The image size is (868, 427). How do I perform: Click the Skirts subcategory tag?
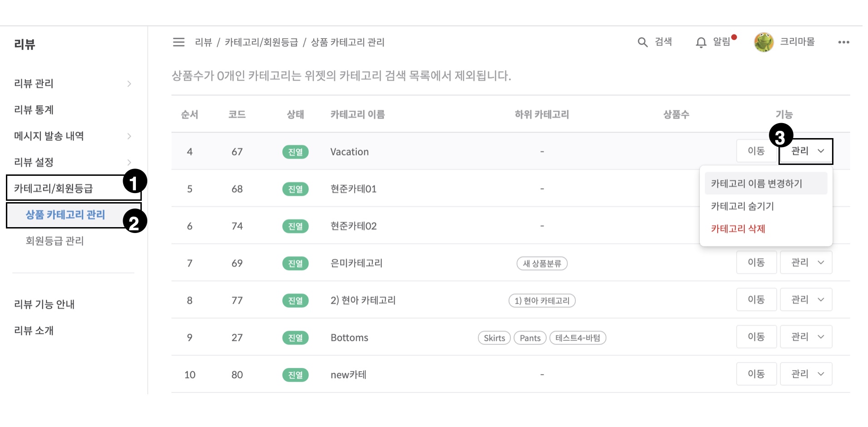(x=494, y=338)
